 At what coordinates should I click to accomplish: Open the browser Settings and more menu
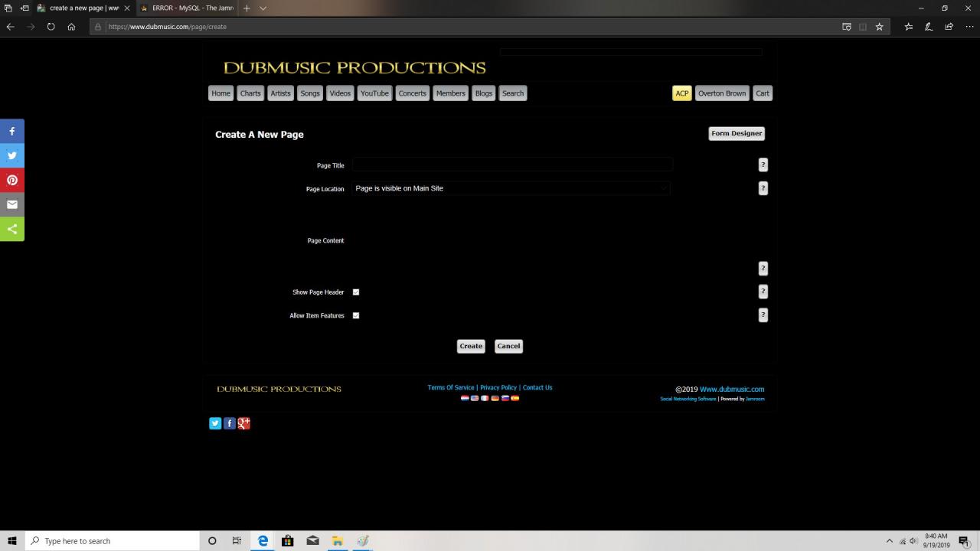(969, 27)
